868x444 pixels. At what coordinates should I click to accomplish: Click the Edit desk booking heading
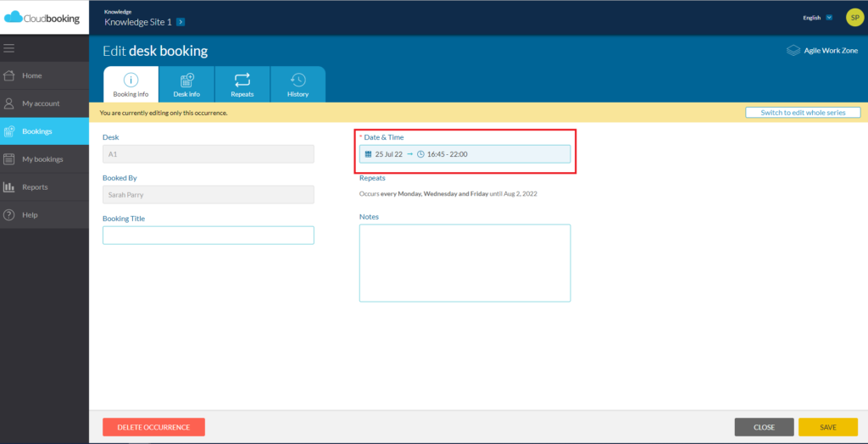(155, 52)
